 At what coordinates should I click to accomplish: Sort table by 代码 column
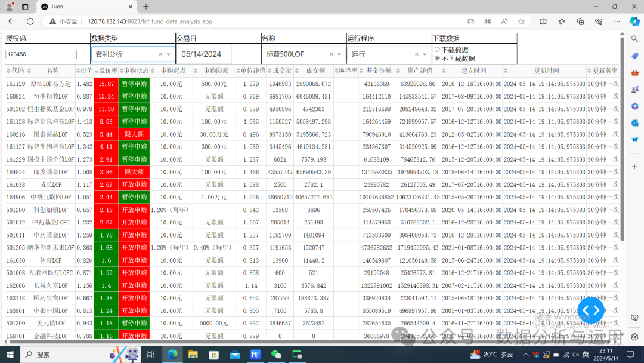tap(8, 70)
